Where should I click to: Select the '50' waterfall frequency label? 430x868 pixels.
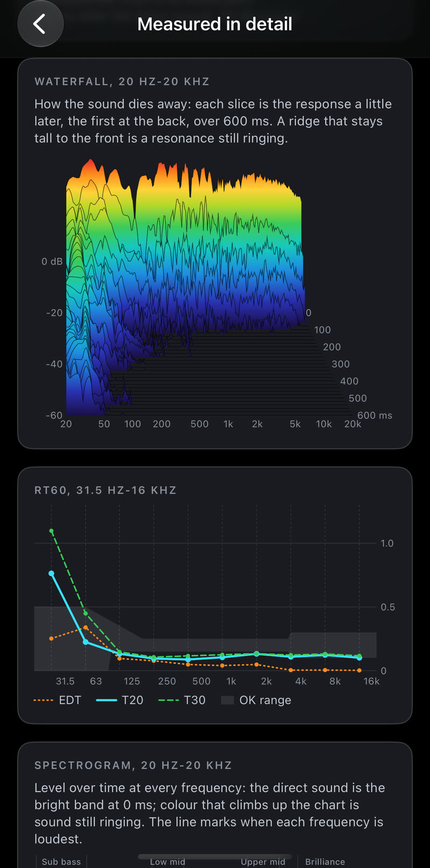point(104,424)
